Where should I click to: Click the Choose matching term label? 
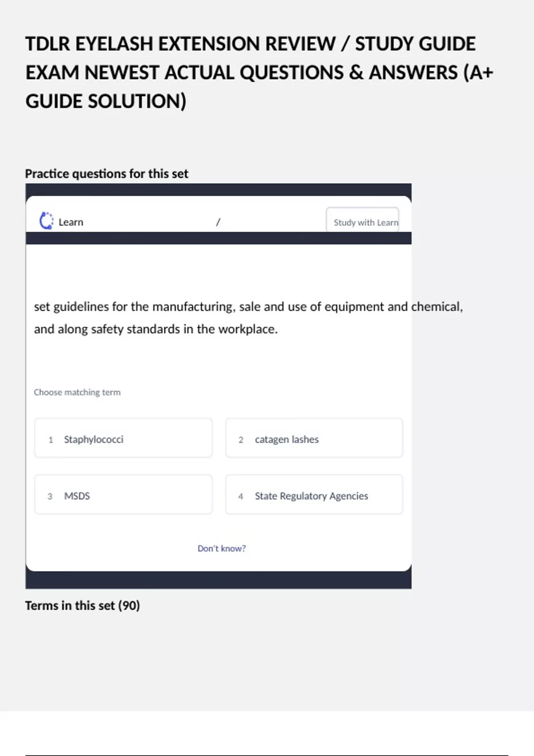point(77,392)
